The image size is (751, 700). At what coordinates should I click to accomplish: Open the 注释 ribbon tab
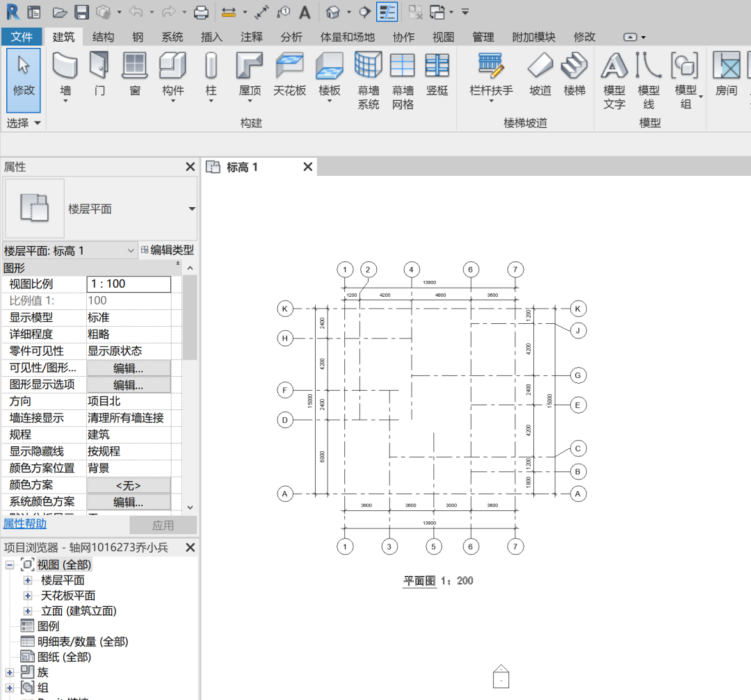click(252, 37)
